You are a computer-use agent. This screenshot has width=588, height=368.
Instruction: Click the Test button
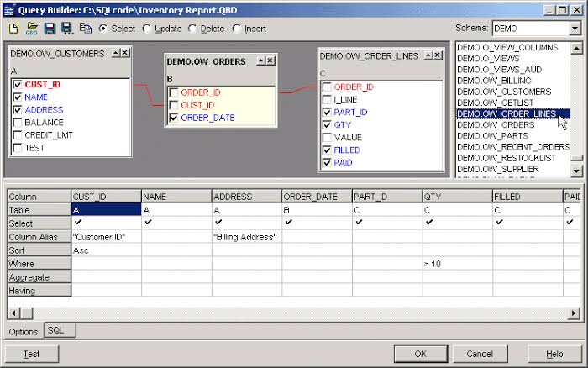tap(32, 354)
